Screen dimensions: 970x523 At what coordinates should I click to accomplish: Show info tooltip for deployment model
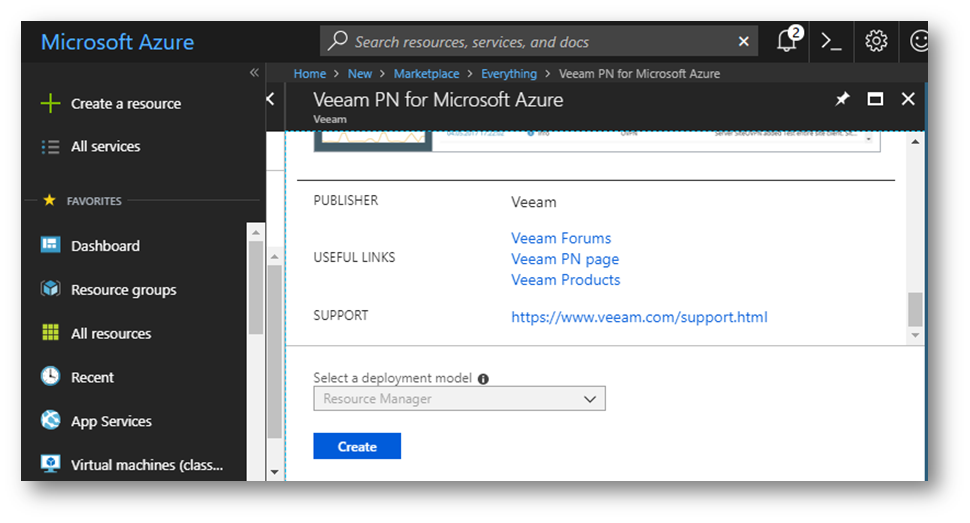(x=483, y=379)
